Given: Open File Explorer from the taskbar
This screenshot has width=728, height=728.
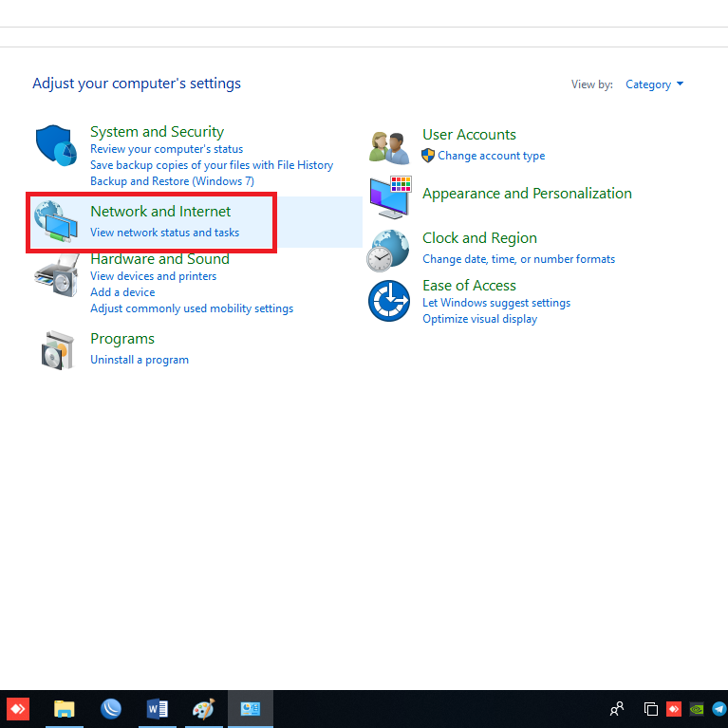Looking at the screenshot, I should tap(64, 709).
